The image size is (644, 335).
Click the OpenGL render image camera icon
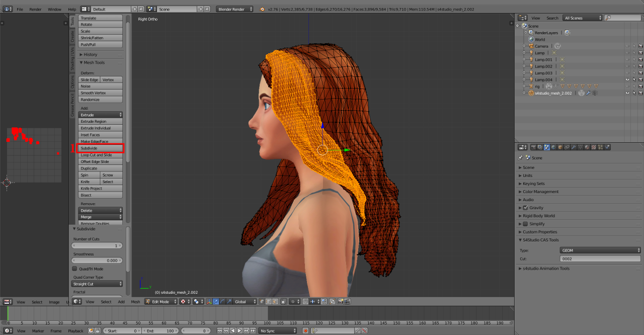tap(341, 302)
